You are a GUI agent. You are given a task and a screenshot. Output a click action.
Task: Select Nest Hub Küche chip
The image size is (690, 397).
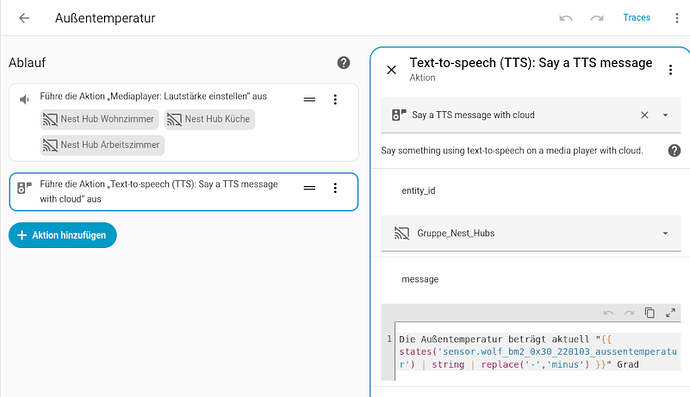pyautogui.click(x=209, y=119)
